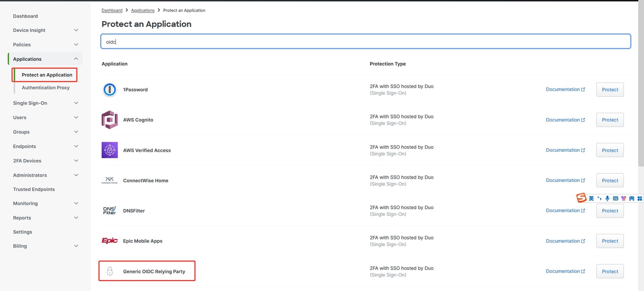Open Documentation link for AWS Cognito
This screenshot has width=644, height=291.
[x=565, y=120]
